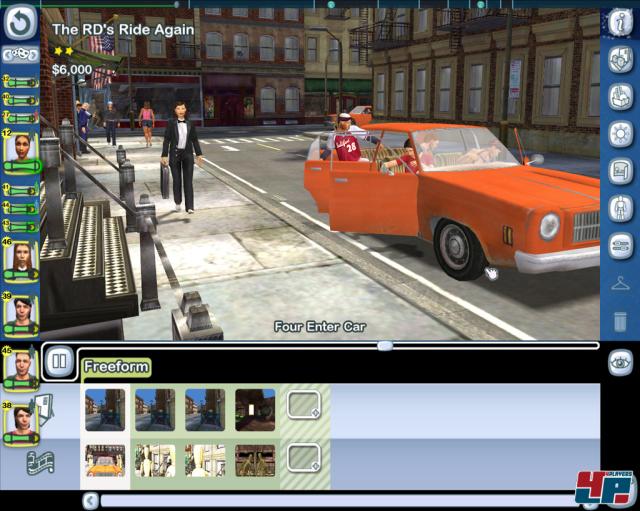Select the Freeform tab

click(116, 367)
